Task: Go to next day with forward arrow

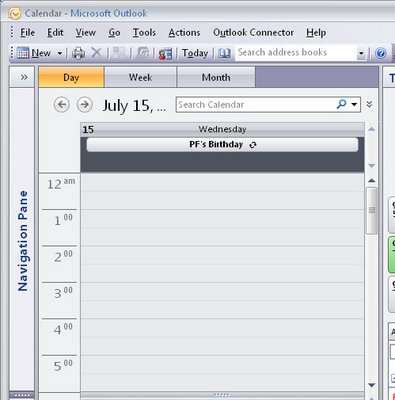Action: click(85, 105)
